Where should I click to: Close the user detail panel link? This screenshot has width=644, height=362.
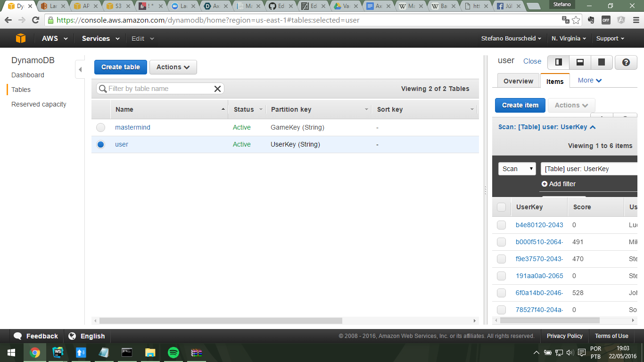click(532, 61)
